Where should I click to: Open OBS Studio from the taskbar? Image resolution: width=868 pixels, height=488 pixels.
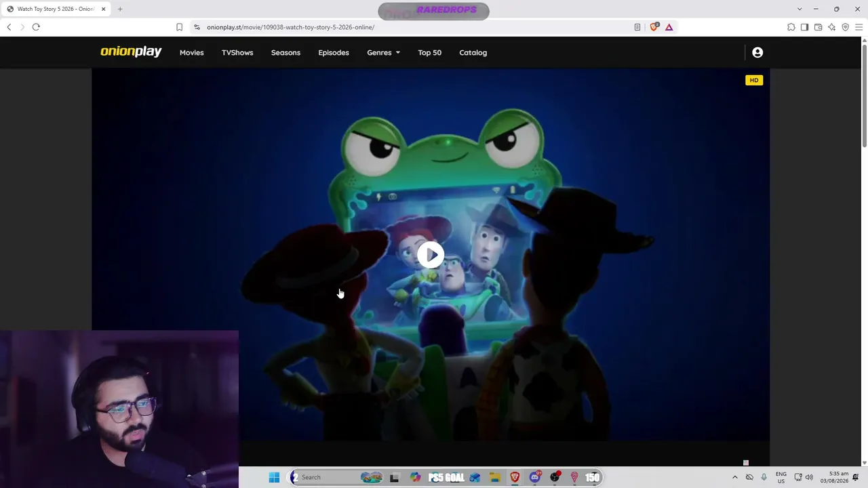(x=555, y=477)
